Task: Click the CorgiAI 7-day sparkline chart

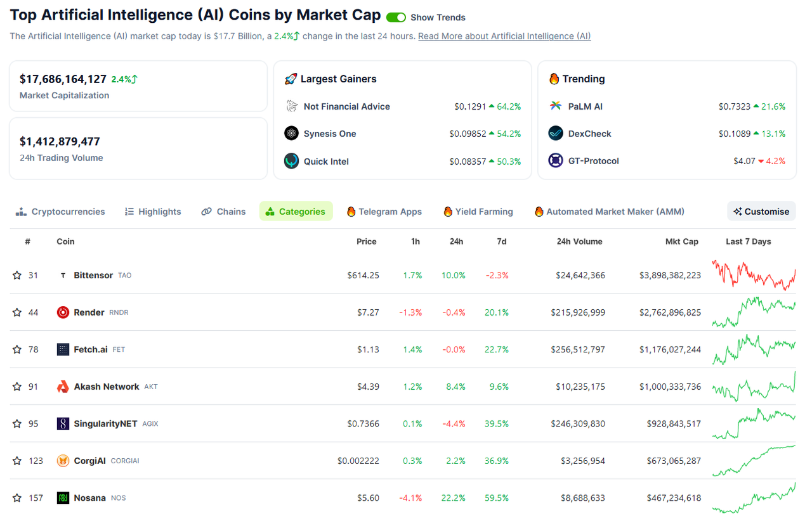Action: pos(754,461)
